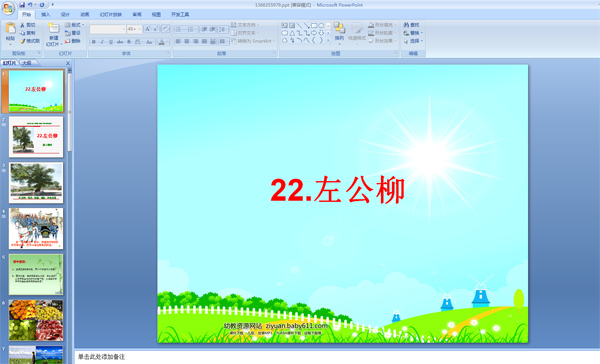Pick the triangle shape in shapes gallery
600x364 pixels.
[x=292, y=33]
